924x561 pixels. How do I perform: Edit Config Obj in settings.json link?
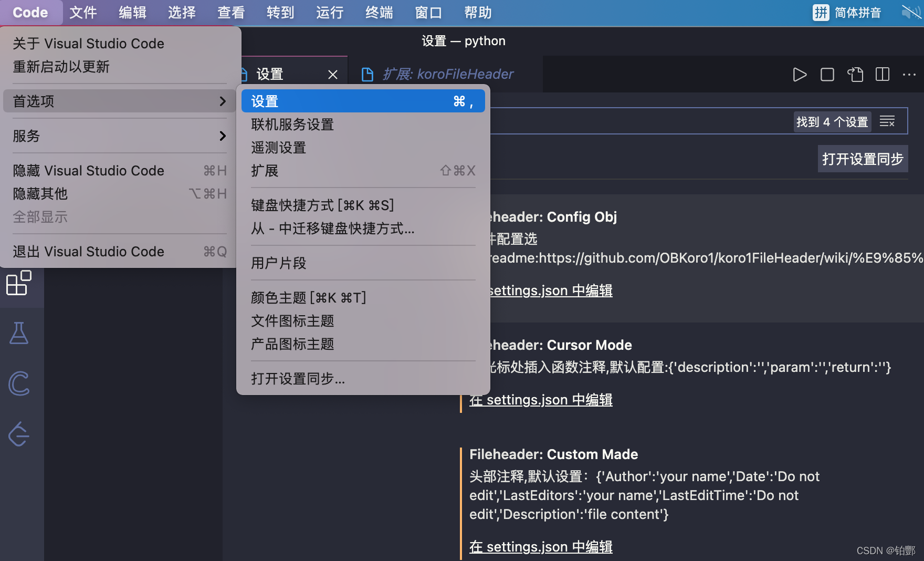click(551, 290)
